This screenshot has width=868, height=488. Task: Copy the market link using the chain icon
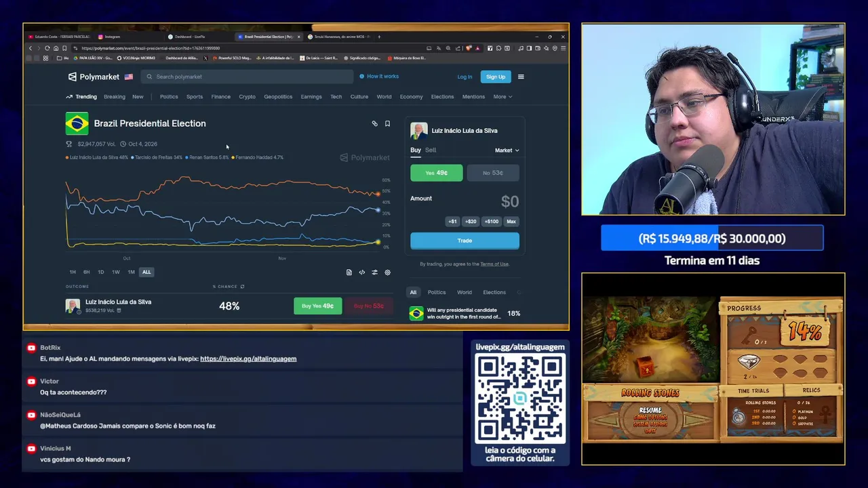pyautogui.click(x=374, y=123)
